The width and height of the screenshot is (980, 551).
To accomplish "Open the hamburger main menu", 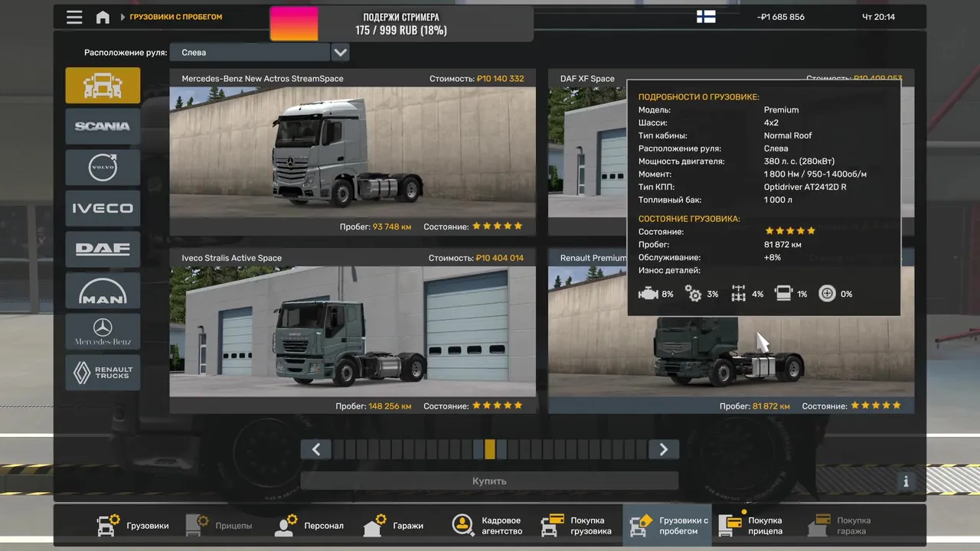I will (x=74, y=17).
